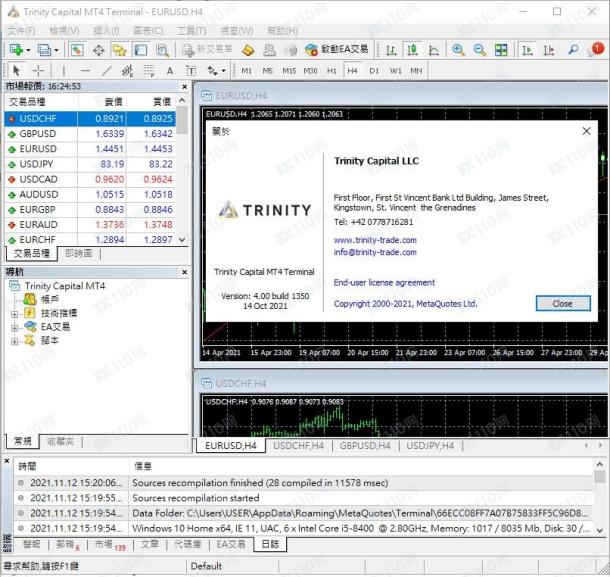Switch to GBPUSD,H4 chart tab
Screen dimensions: 610x577
pyautogui.click(x=365, y=445)
